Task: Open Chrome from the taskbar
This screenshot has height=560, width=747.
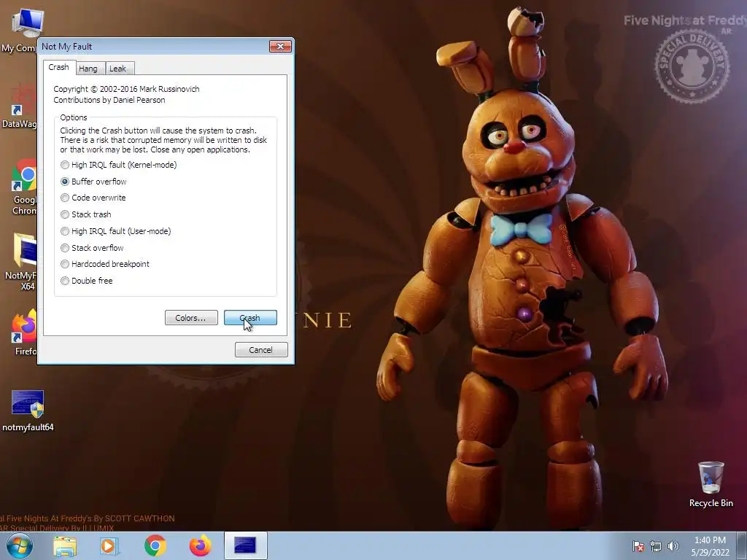Action: pyautogui.click(x=155, y=545)
